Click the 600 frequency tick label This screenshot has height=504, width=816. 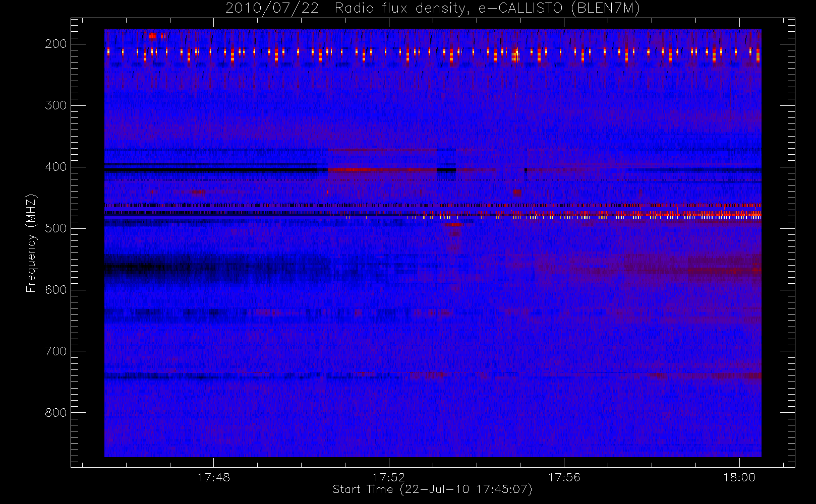pyautogui.click(x=56, y=290)
